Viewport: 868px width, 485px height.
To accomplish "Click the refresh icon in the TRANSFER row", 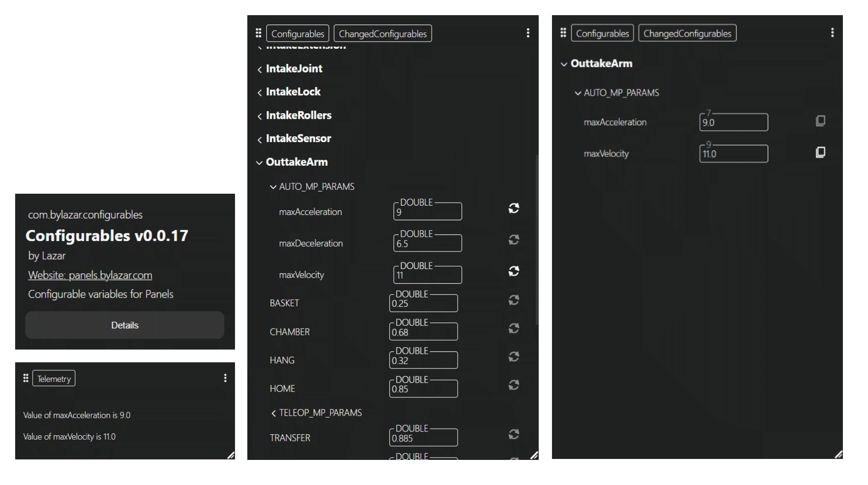I will pyautogui.click(x=514, y=434).
